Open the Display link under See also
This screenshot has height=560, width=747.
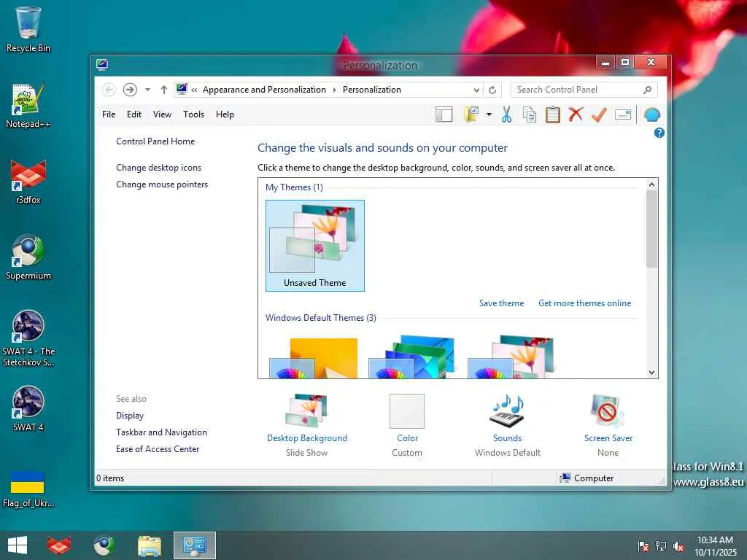[130, 416]
